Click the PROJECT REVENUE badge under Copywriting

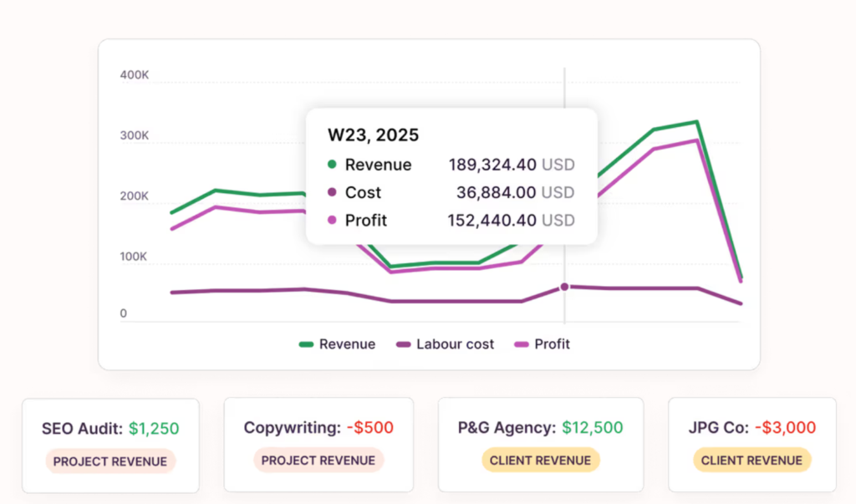click(318, 461)
